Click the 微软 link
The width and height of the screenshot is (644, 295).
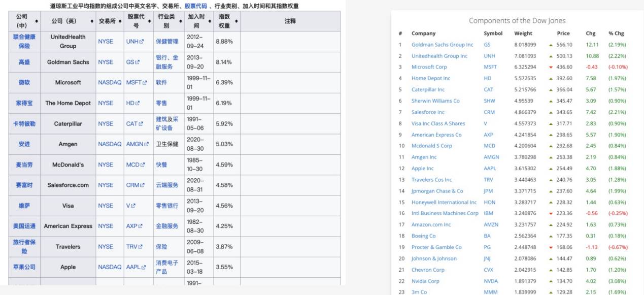[x=24, y=83]
